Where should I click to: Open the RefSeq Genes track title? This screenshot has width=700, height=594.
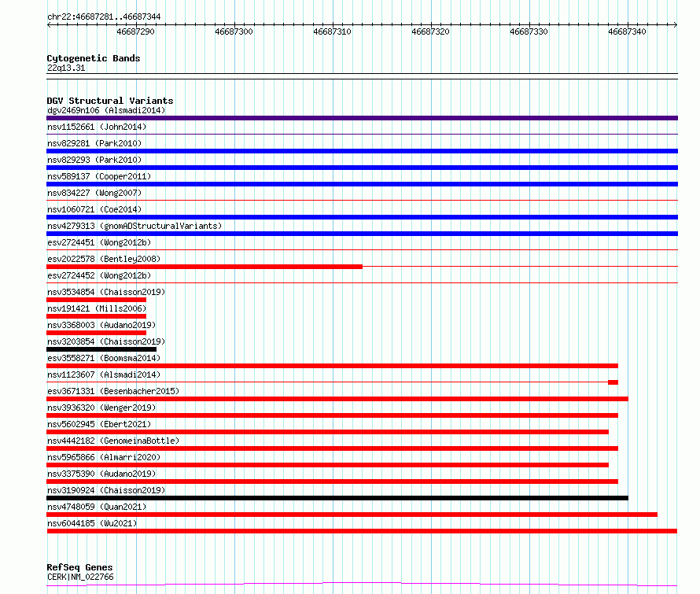(80, 567)
